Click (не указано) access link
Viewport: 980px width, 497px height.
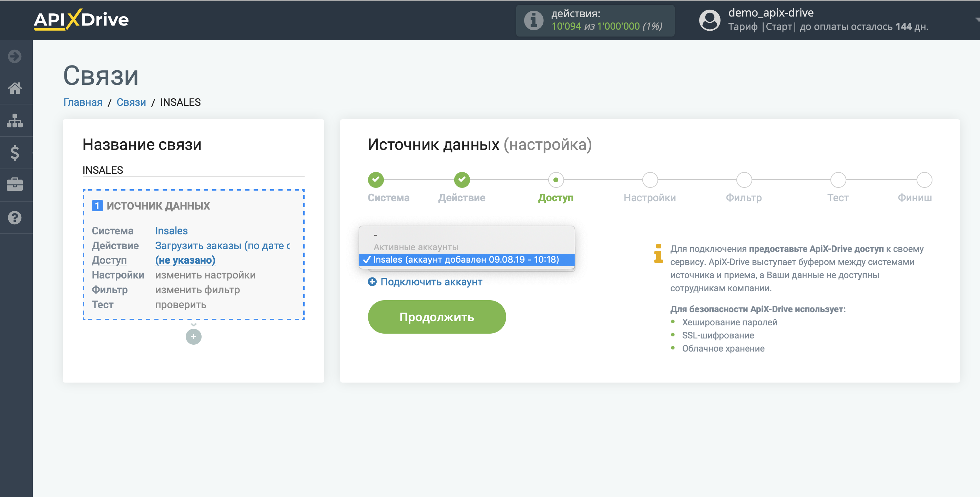tap(185, 260)
